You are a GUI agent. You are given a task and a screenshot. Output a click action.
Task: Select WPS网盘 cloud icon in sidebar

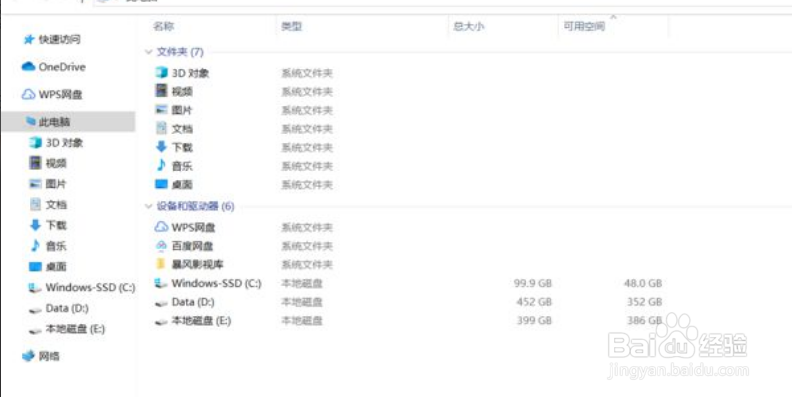[28, 94]
